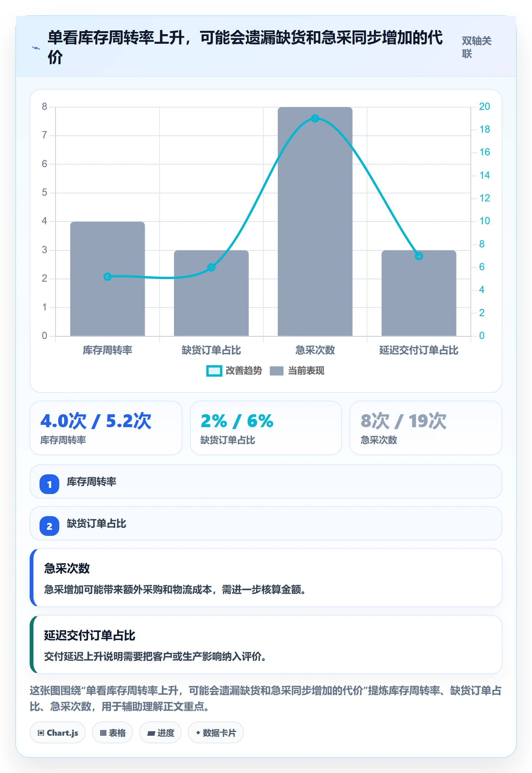Click right axis value 20
This screenshot has width=532, height=773.
coord(484,106)
